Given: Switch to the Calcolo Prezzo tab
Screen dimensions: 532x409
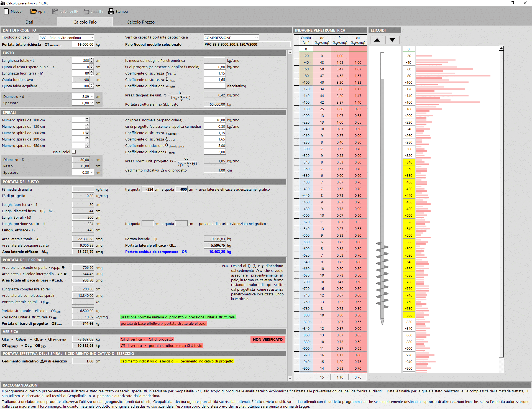Looking at the screenshot, I should (x=140, y=22).
